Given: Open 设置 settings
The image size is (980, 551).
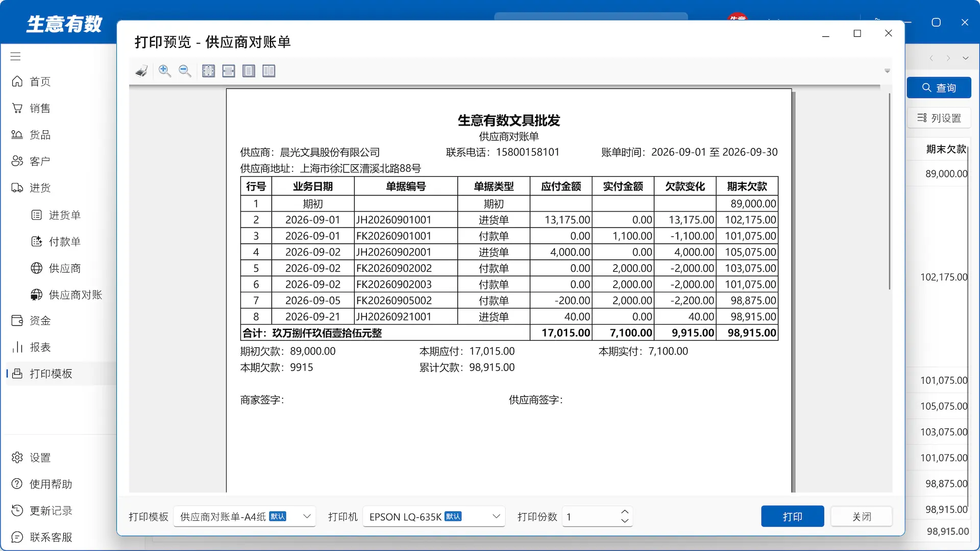Looking at the screenshot, I should [x=58, y=458].
